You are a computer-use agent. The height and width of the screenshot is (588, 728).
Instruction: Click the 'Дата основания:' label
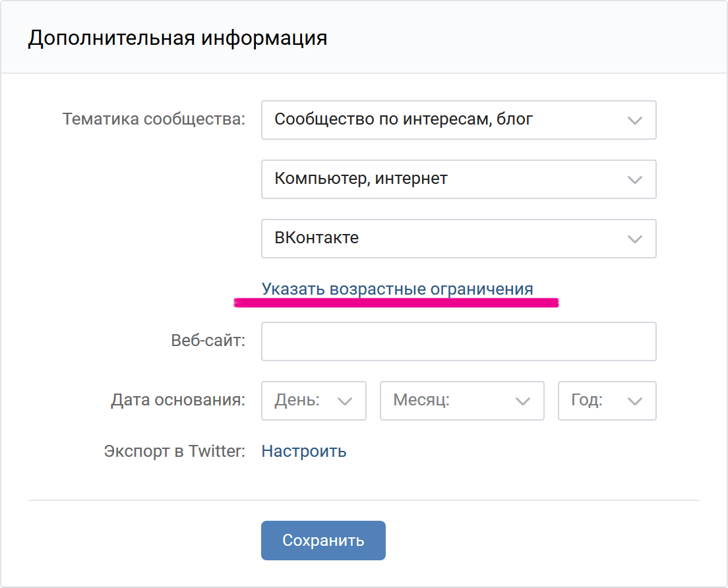click(178, 400)
